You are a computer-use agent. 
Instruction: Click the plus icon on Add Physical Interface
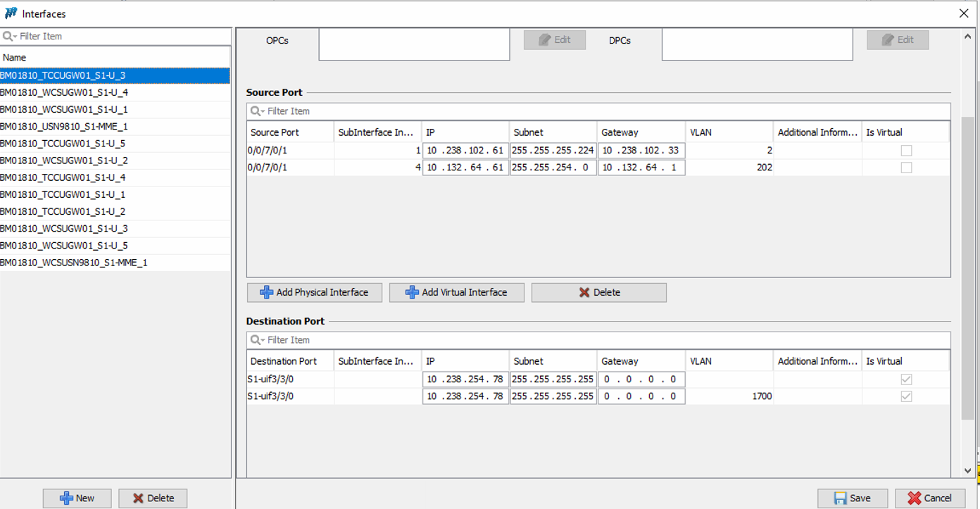266,292
